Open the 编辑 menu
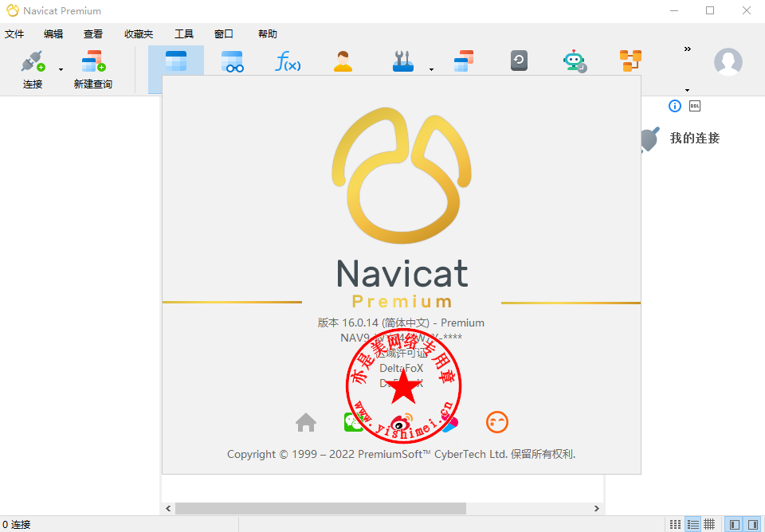765x532 pixels. click(x=53, y=34)
